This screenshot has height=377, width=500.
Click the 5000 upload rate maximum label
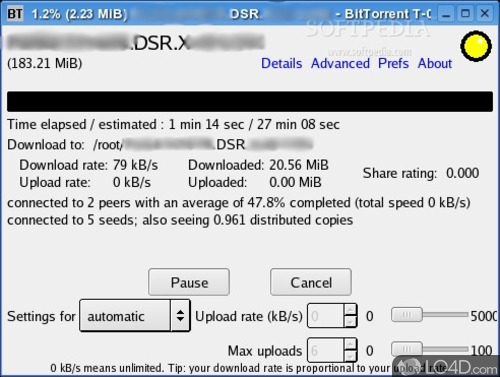483,316
